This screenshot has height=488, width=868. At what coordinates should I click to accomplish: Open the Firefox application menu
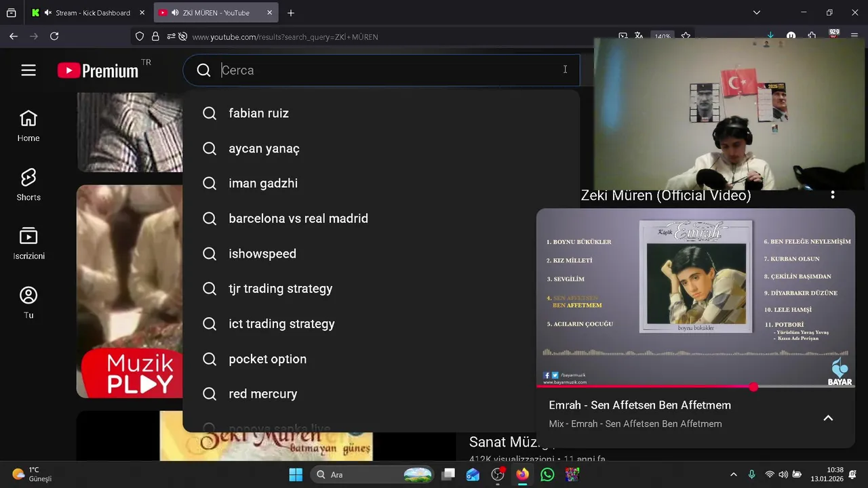pyautogui.click(x=854, y=37)
